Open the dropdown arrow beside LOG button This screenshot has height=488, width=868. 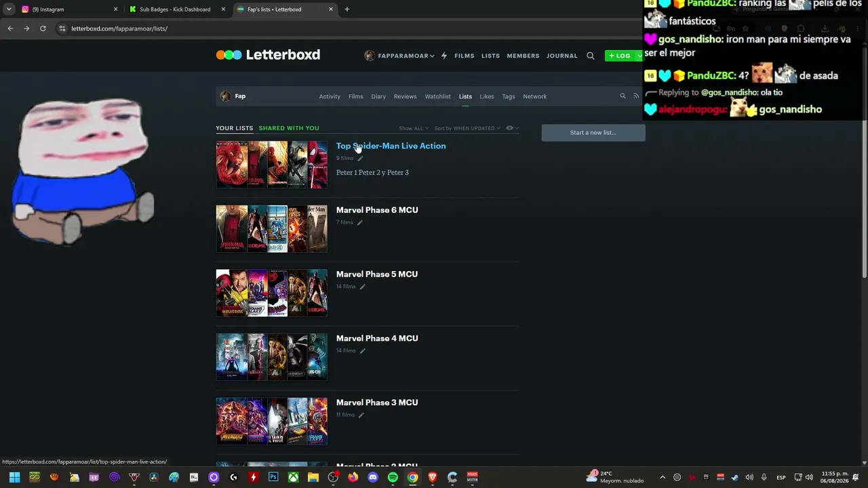click(639, 56)
